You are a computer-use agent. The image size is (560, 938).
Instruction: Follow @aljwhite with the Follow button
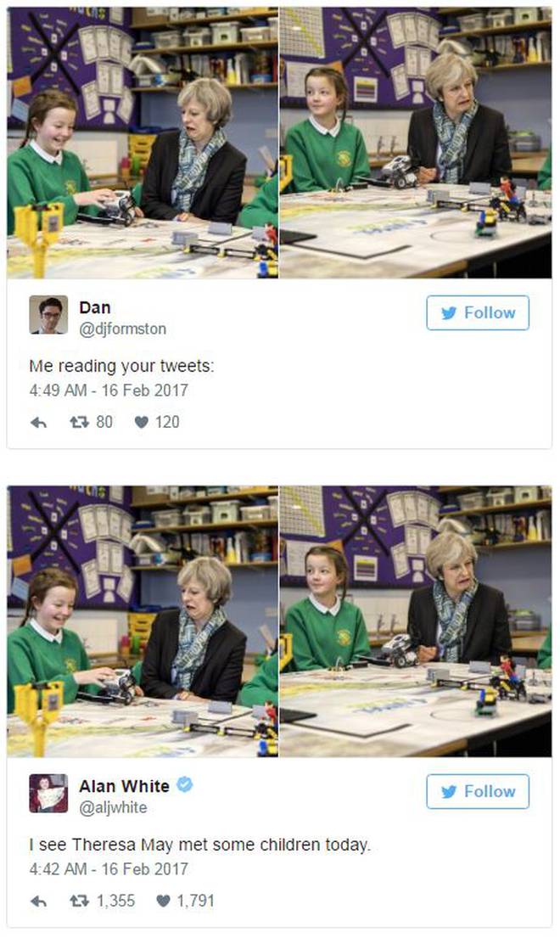click(x=478, y=791)
